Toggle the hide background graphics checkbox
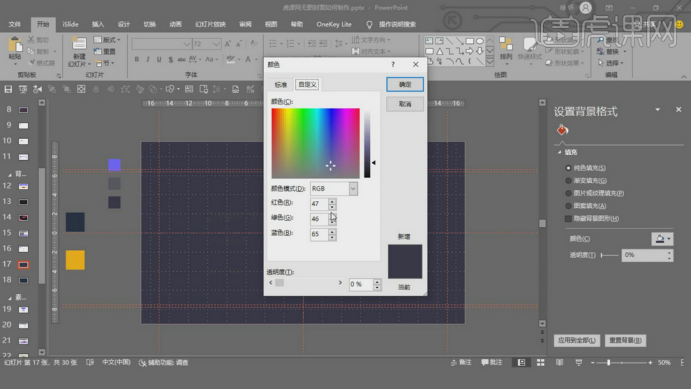The image size is (692, 389). [568, 219]
